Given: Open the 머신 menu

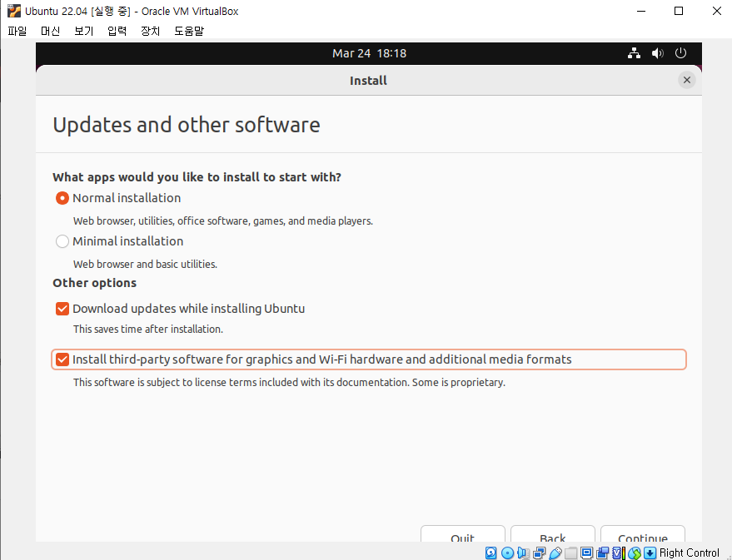Looking at the screenshot, I should pos(51,31).
